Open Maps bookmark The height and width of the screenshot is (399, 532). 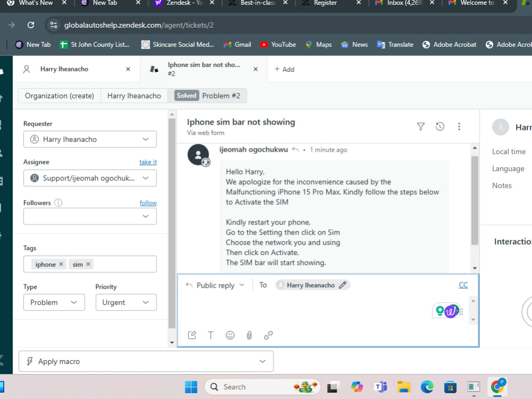click(318, 45)
